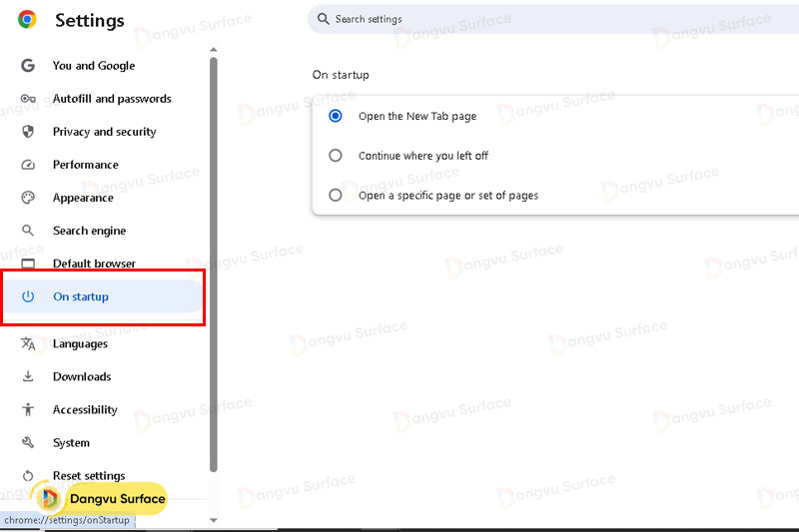Click the Google G icon in sidebar
The width and height of the screenshot is (799, 532).
tap(28, 66)
